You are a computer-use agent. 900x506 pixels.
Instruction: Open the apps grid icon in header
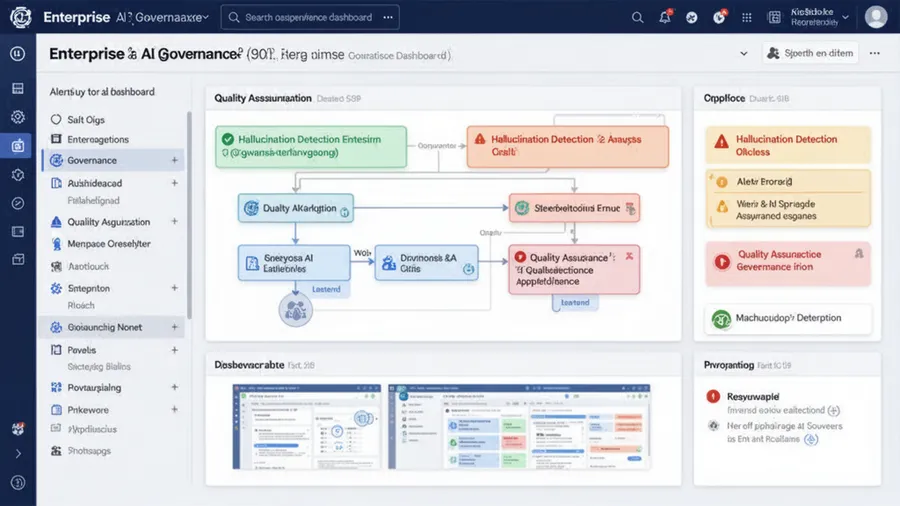click(x=746, y=18)
